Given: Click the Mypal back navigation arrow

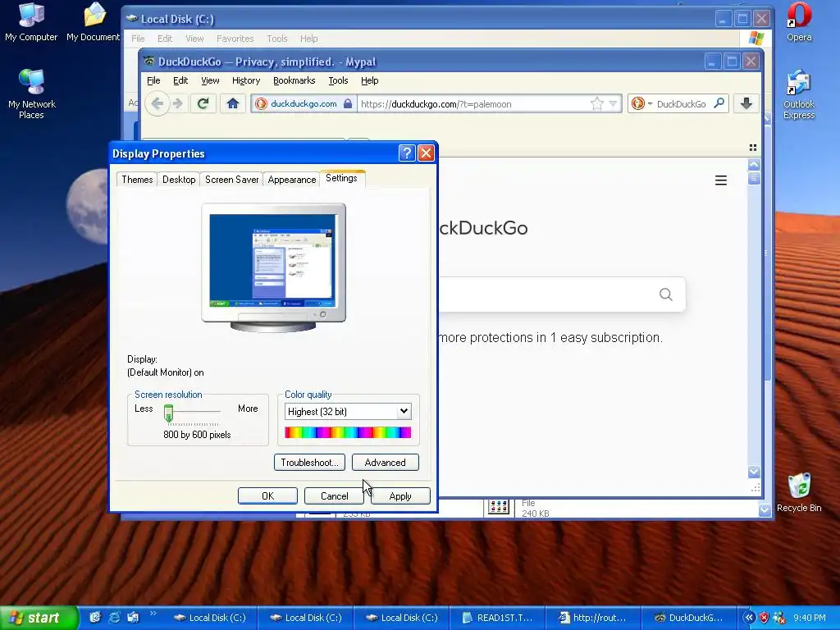Looking at the screenshot, I should (157, 103).
